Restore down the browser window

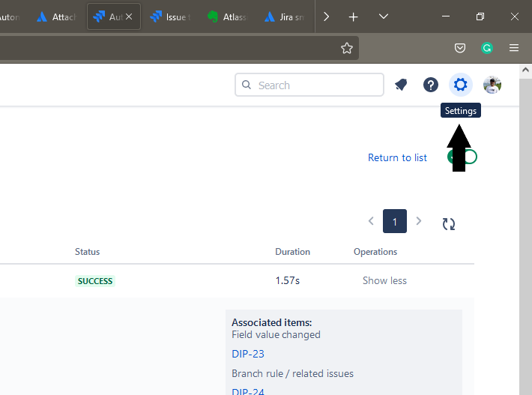(480, 16)
